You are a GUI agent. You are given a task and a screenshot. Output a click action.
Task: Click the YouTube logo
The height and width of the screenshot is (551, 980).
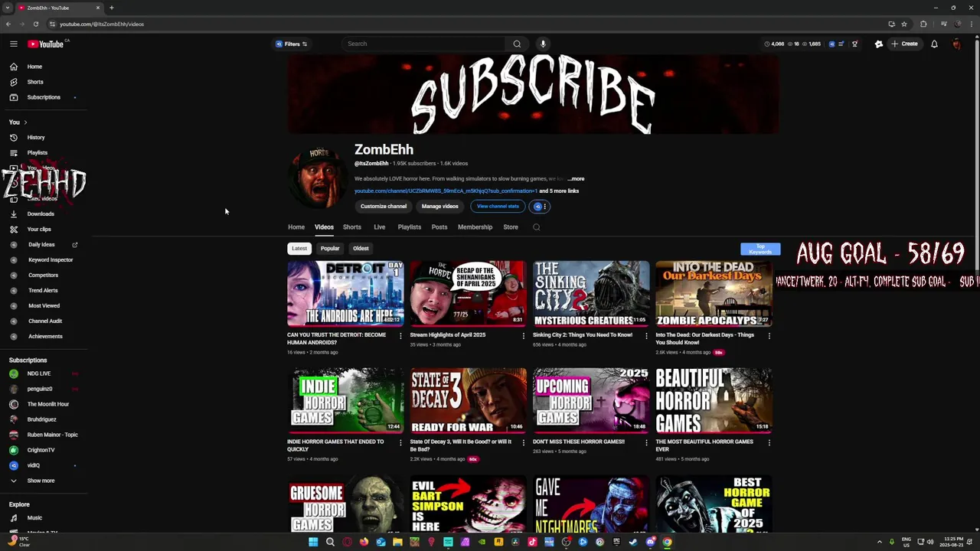[x=46, y=44]
